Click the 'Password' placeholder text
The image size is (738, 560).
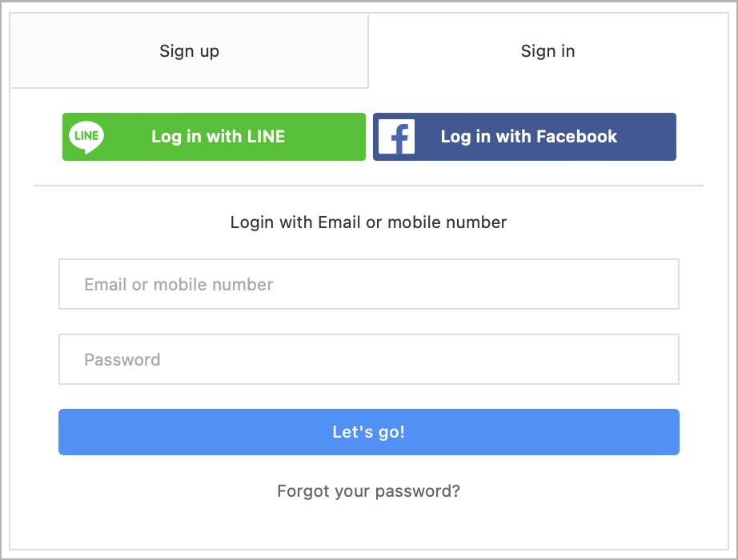coord(122,359)
